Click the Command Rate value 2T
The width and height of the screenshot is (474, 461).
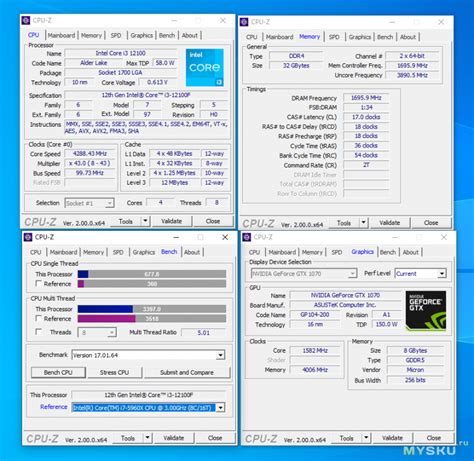click(366, 165)
